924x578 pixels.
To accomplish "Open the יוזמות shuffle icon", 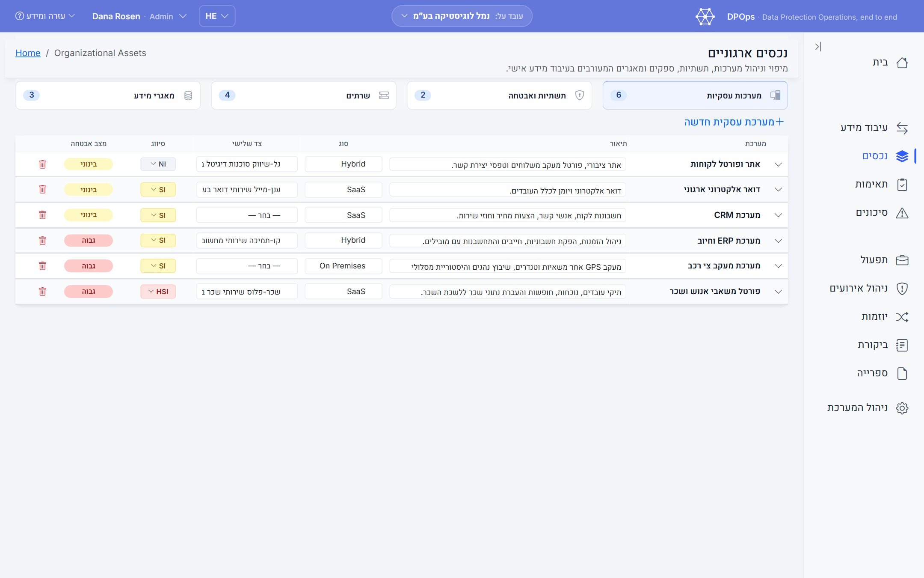I will (902, 317).
